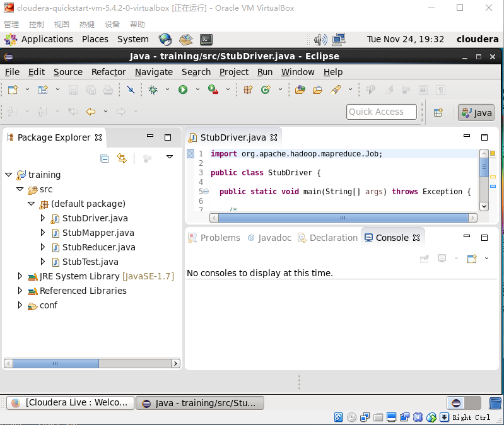Click the green Run button in toolbar
The width and height of the screenshot is (504, 425).
point(183,90)
